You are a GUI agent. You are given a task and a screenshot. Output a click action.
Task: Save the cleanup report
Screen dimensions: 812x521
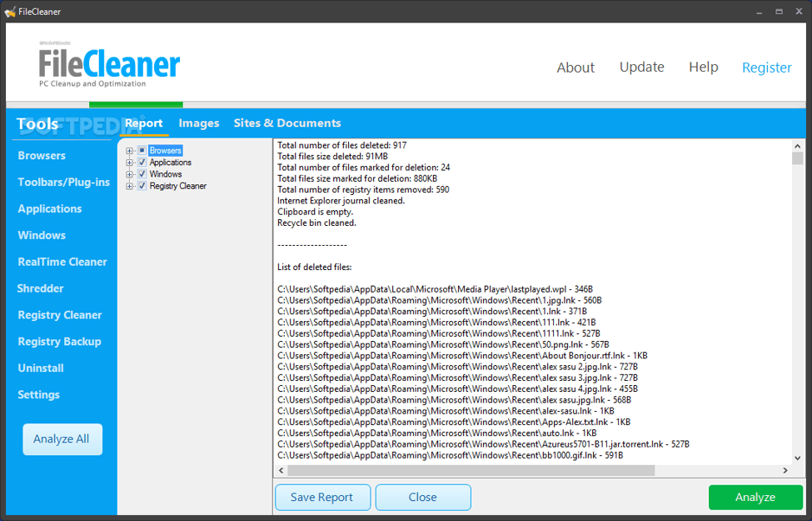(322, 497)
